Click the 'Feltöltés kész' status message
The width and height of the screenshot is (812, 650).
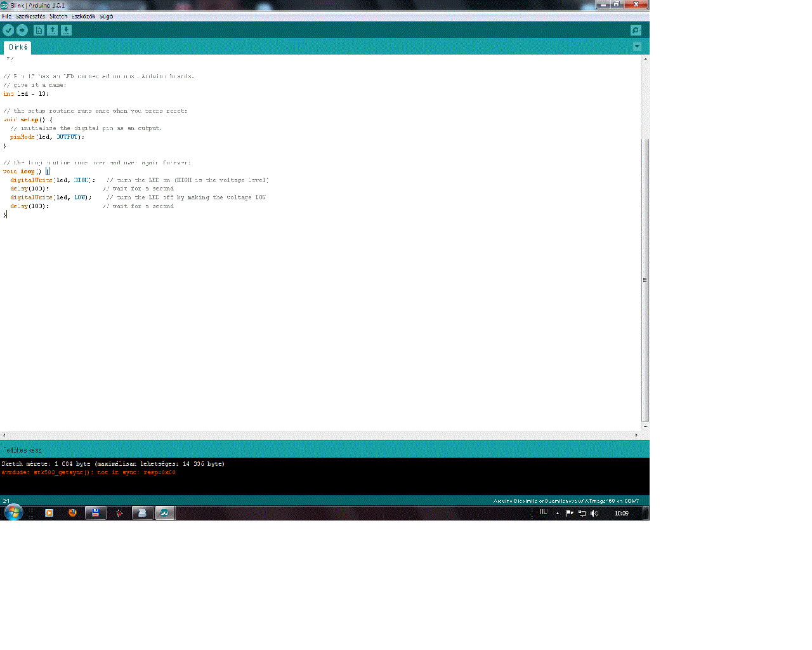[x=23, y=450]
